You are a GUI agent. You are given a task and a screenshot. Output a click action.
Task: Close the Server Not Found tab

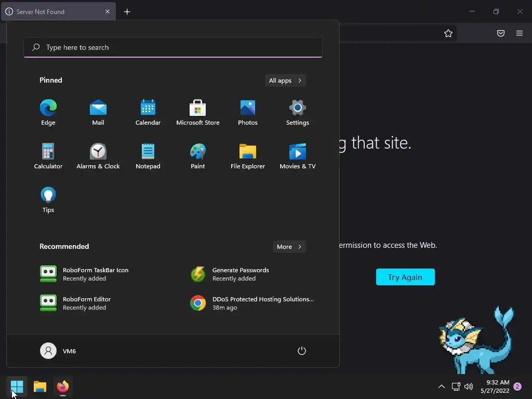point(108,11)
